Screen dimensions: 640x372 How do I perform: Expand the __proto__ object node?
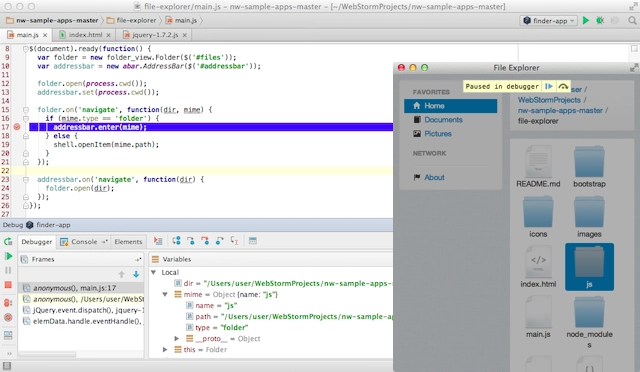(176, 339)
